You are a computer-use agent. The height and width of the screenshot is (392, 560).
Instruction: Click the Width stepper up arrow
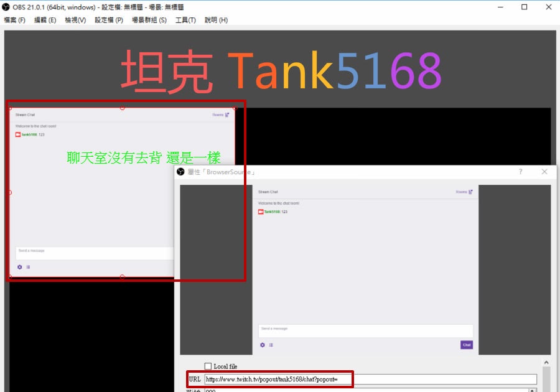coord(532,390)
